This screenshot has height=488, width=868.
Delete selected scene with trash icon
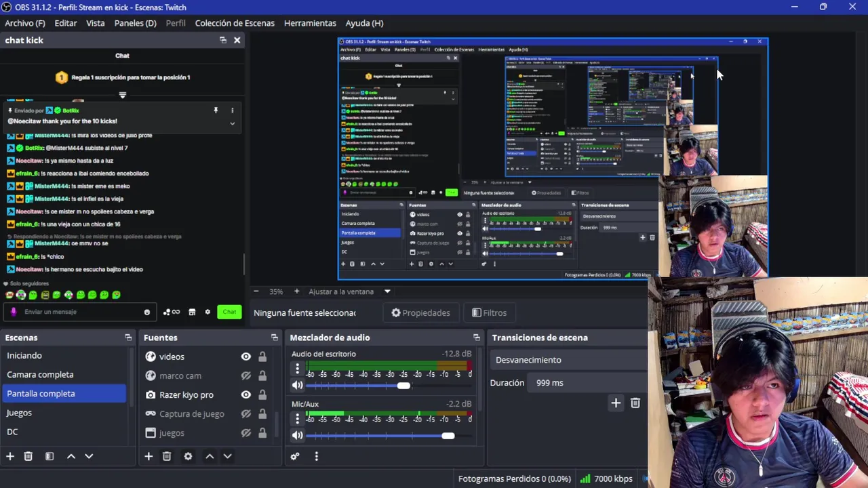[28, 456]
